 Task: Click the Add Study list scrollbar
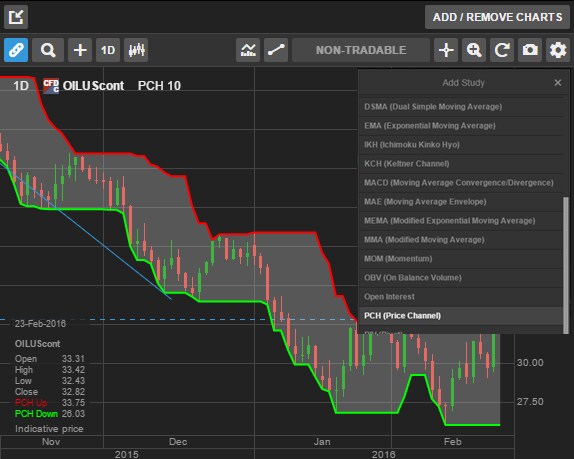click(566, 265)
